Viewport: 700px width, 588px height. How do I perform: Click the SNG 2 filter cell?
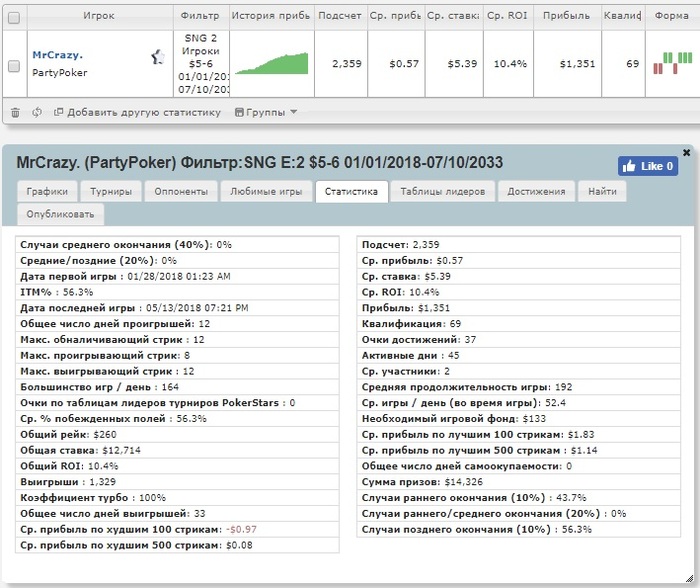pos(201,64)
